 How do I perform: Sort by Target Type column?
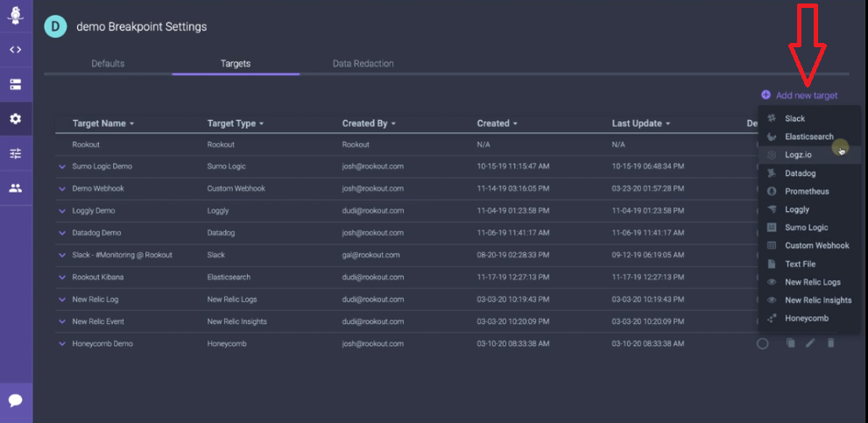(236, 123)
